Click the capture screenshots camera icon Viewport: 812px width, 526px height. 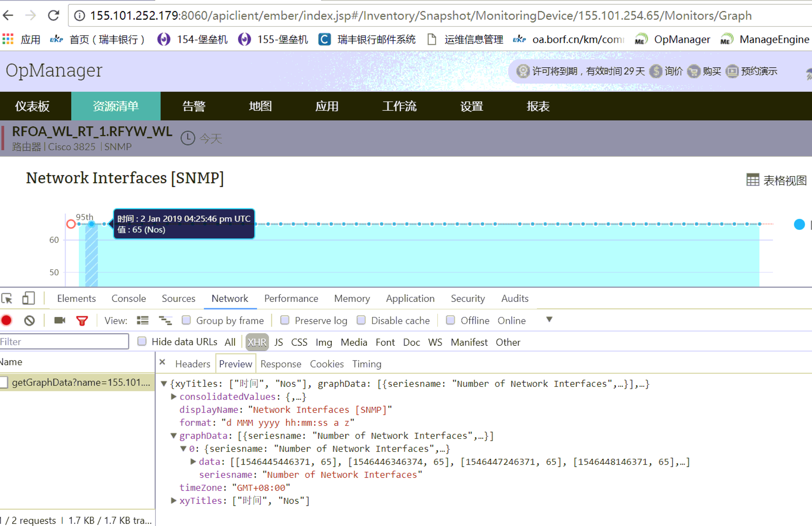[x=59, y=320]
